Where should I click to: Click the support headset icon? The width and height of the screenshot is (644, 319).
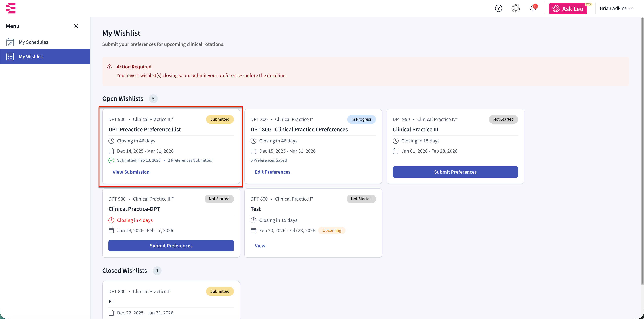point(515,9)
